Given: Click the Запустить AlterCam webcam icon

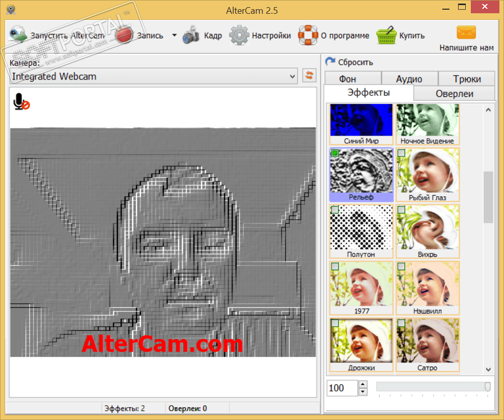Looking at the screenshot, I should pos(18,34).
